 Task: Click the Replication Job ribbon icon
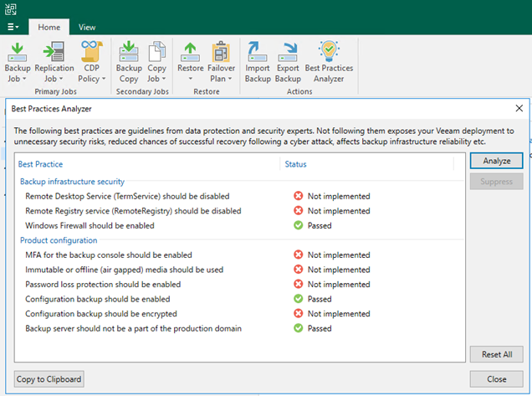coord(54,52)
